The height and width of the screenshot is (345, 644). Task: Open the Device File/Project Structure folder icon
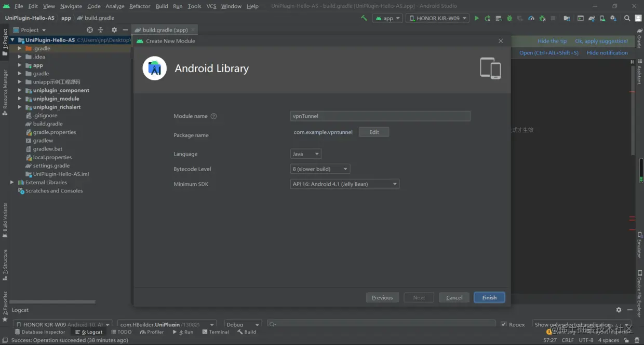tap(567, 18)
